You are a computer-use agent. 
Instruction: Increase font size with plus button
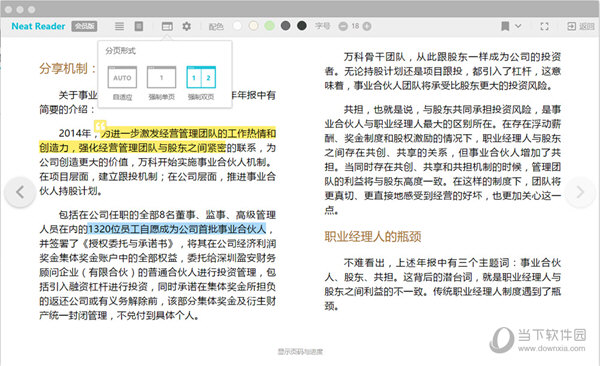tap(367, 26)
